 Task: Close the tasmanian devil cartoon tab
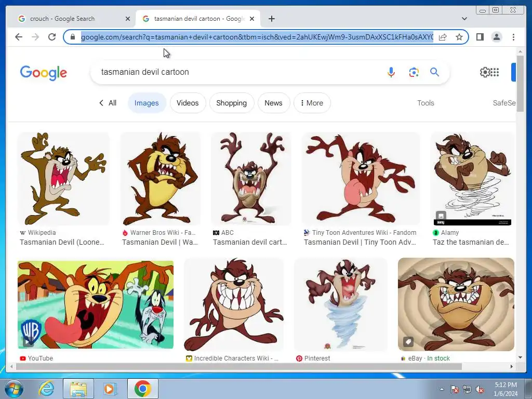point(252,19)
